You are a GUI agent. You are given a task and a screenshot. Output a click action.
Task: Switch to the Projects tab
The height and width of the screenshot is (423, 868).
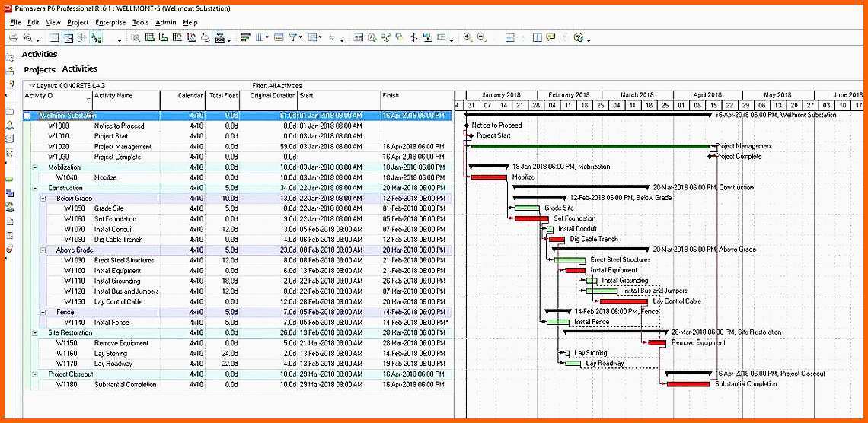40,70
